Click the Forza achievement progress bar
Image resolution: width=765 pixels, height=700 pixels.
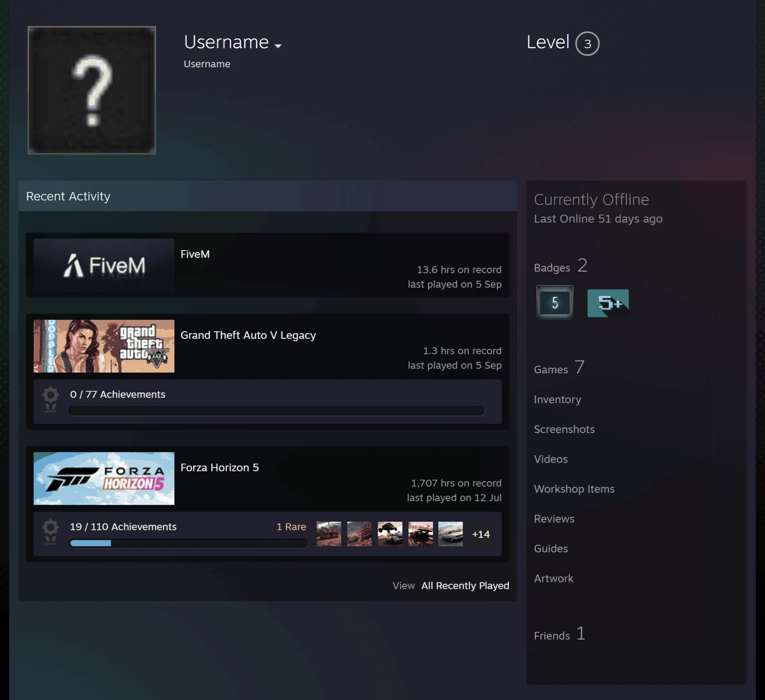(x=188, y=543)
